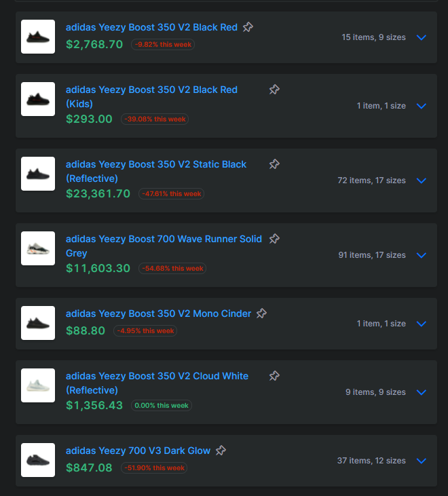
Task: Click the $11,603.30 price
Action: (98, 269)
